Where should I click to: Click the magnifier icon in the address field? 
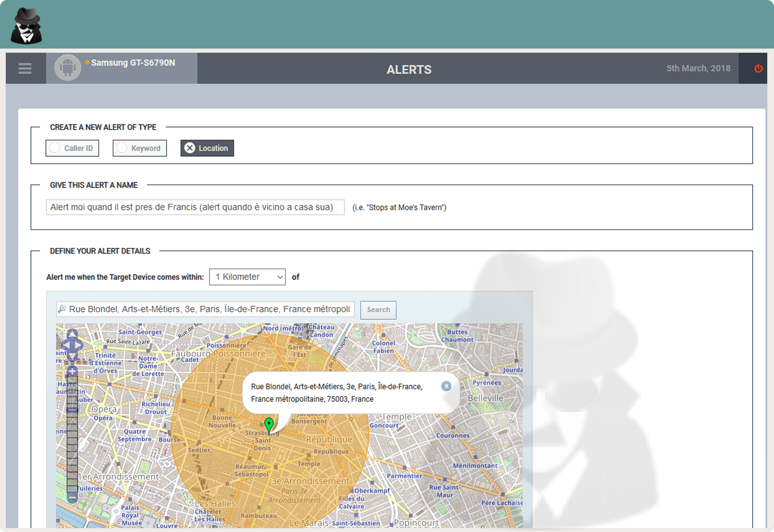coord(61,309)
